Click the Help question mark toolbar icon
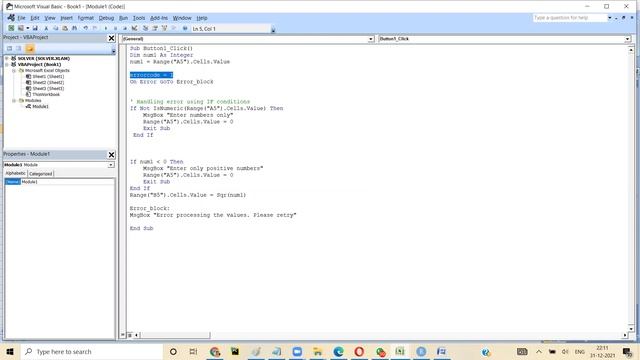 [185, 28]
